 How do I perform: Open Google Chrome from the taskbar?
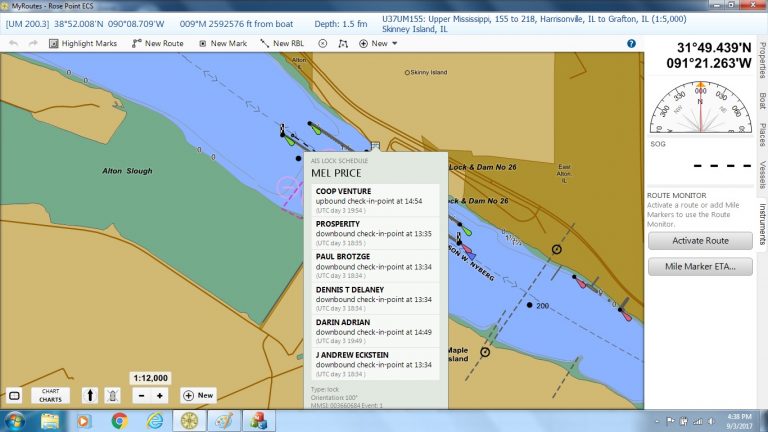coord(119,420)
